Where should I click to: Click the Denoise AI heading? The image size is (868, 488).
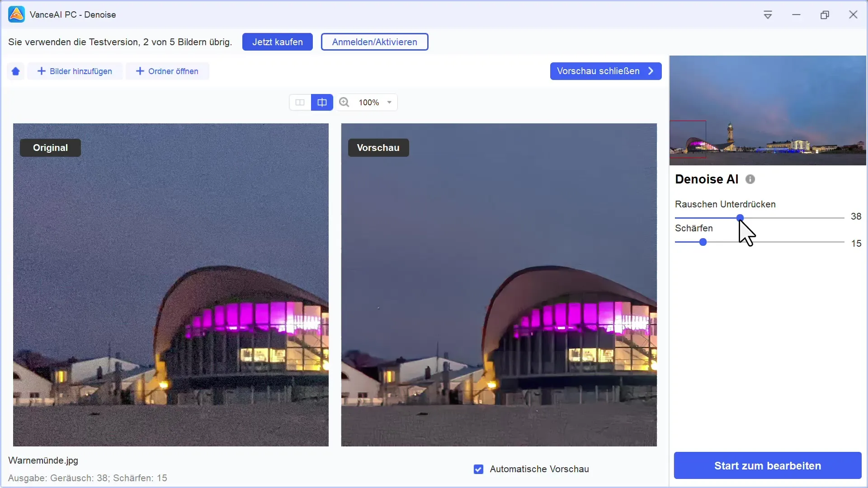(707, 179)
